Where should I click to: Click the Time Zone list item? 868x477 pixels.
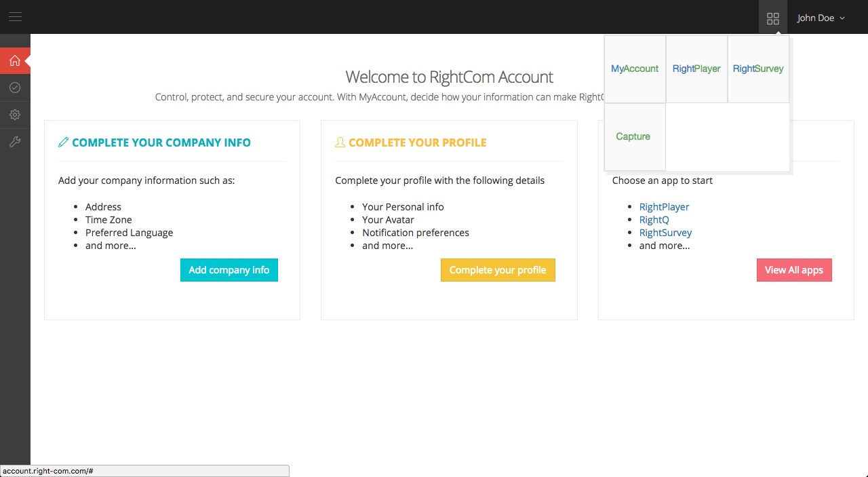pyautogui.click(x=108, y=220)
